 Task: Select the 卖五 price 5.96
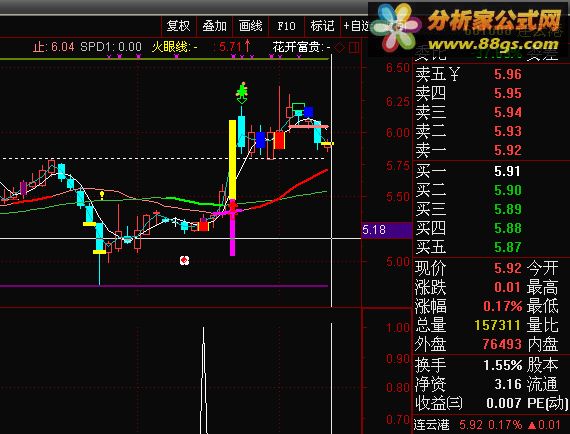tap(507, 75)
